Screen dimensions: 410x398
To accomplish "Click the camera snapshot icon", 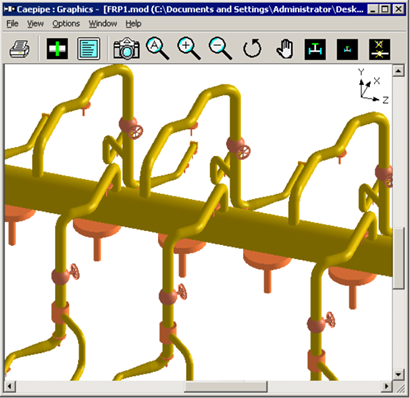I will 126,49.
